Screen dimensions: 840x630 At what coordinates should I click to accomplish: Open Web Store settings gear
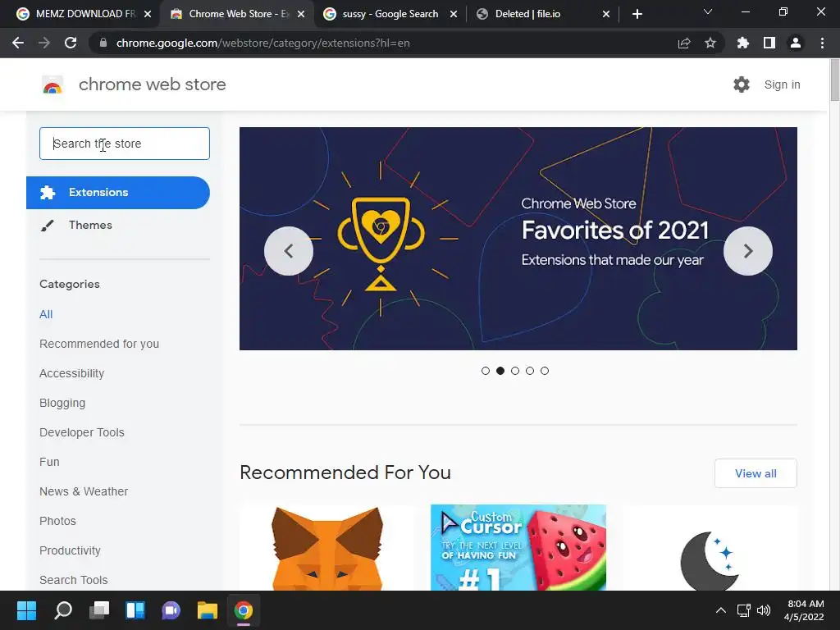coord(742,84)
